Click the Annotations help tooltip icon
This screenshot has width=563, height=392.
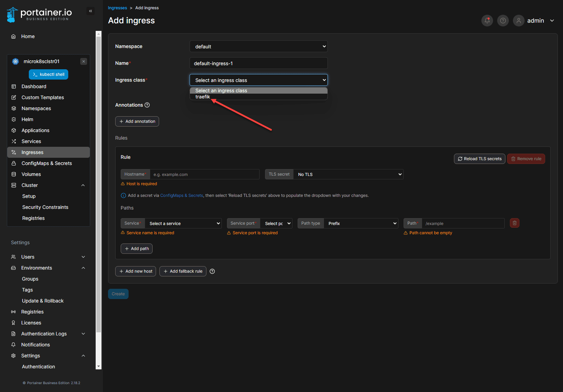[x=147, y=105]
